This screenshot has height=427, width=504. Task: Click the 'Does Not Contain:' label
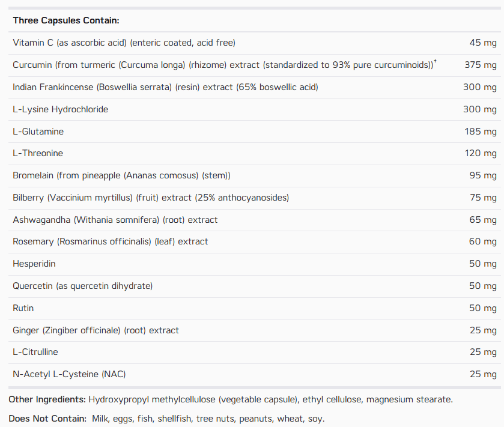click(47, 419)
